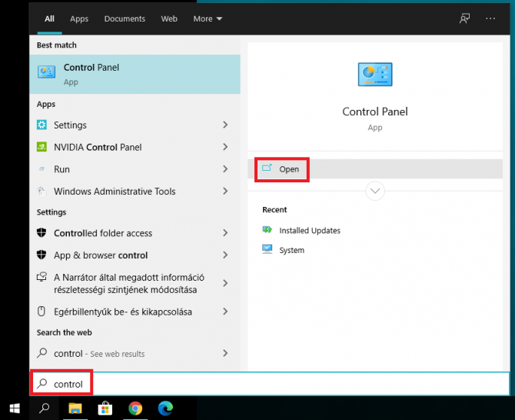The image size is (515, 420).
Task: Select 'control - See web results' entry
Action: click(x=135, y=353)
